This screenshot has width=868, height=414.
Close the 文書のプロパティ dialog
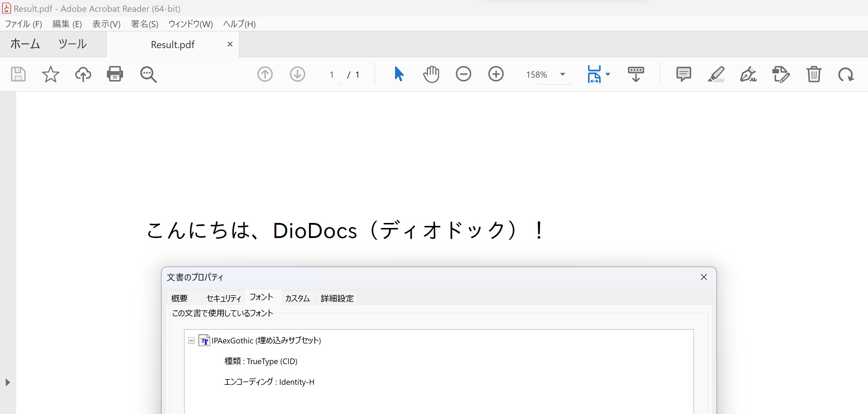704,277
